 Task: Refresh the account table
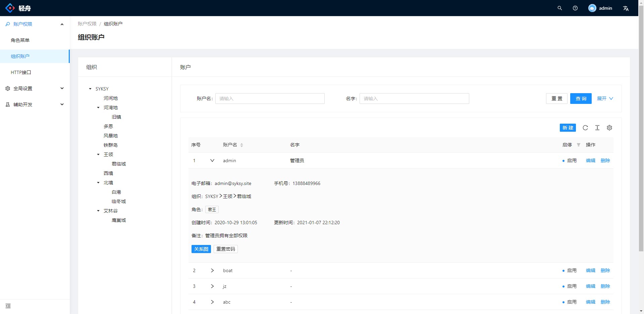(585, 128)
